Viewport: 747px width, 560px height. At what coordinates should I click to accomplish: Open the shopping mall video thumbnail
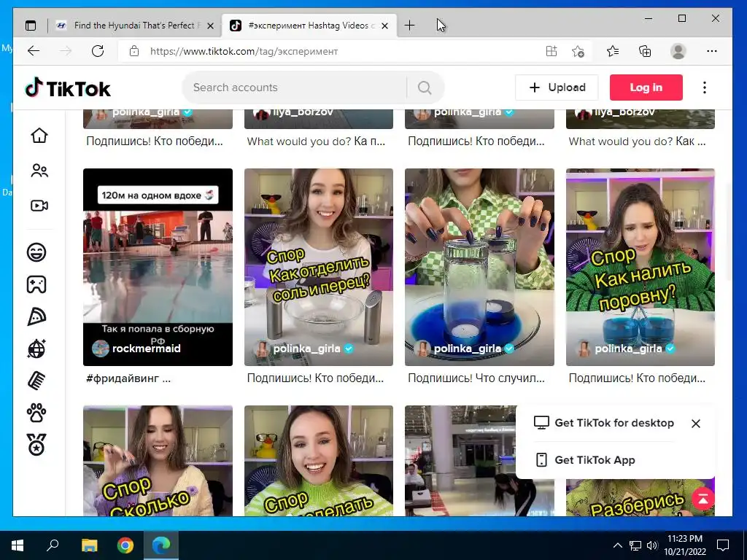coord(460,461)
